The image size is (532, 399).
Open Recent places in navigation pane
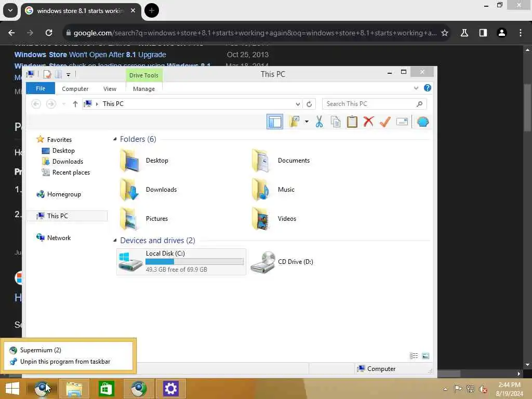coord(71,172)
